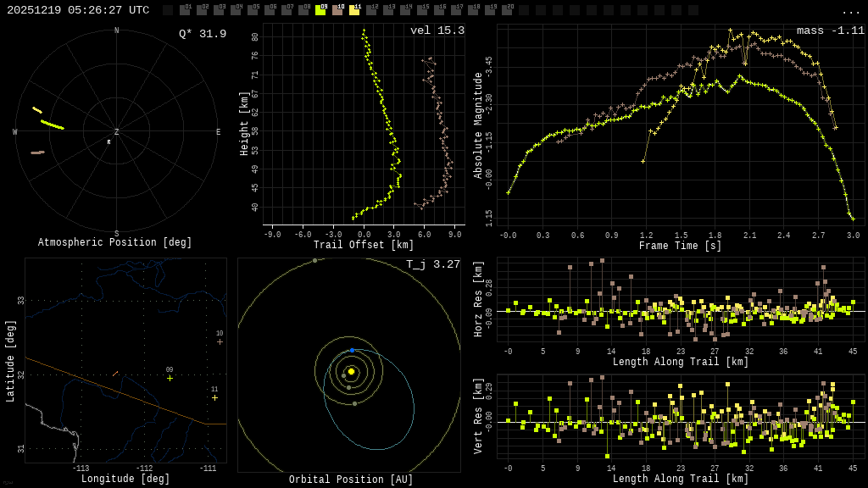The width and height of the screenshot is (868, 488).
Task: Click the T_j 3.27 label
Action: pyautogui.click(x=433, y=264)
